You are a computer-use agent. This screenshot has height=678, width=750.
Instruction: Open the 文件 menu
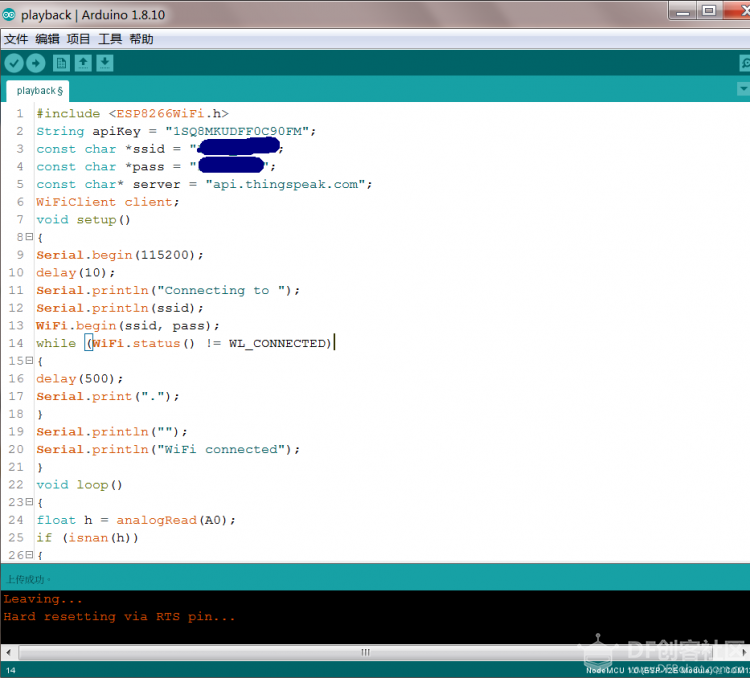point(16,39)
